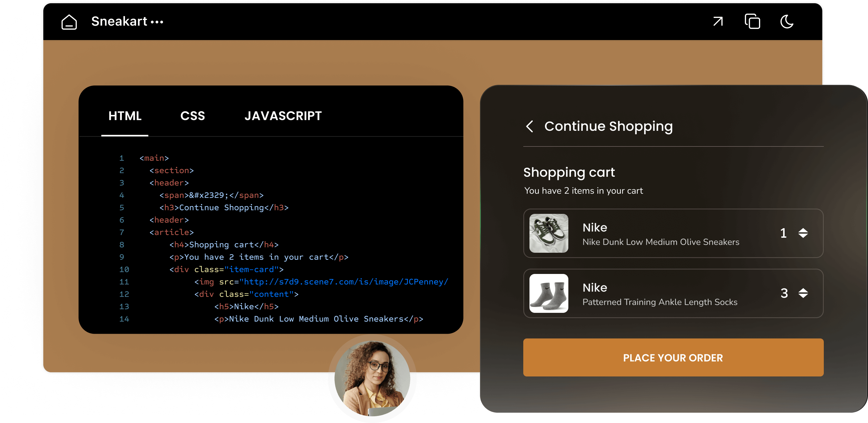868x423 pixels.
Task: Switch to the HTML tab
Action: [x=125, y=116]
